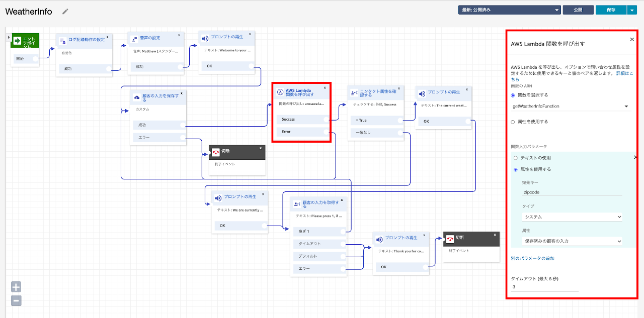Zoom in the canvas with plus button

(x=16, y=287)
